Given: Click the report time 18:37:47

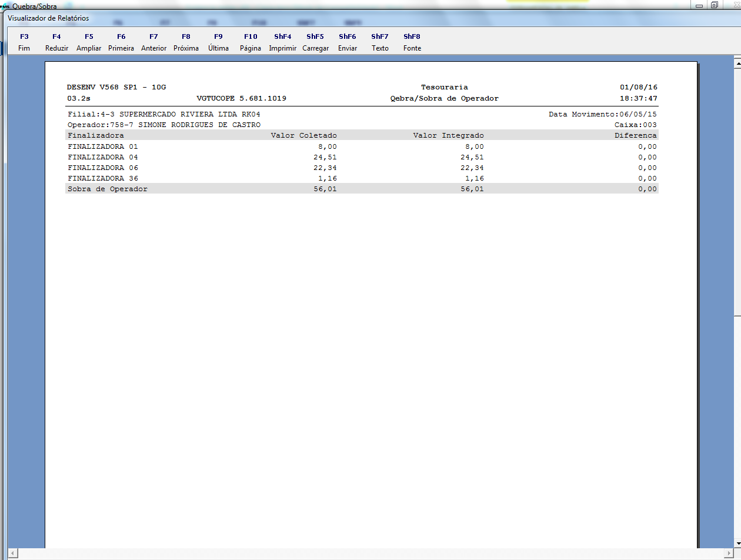Looking at the screenshot, I should [639, 98].
